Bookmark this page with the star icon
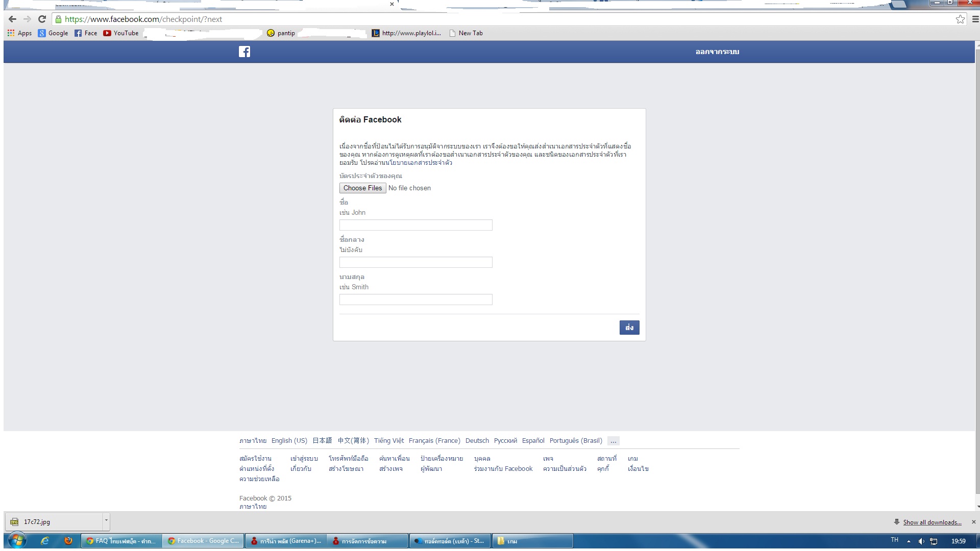 960,19
